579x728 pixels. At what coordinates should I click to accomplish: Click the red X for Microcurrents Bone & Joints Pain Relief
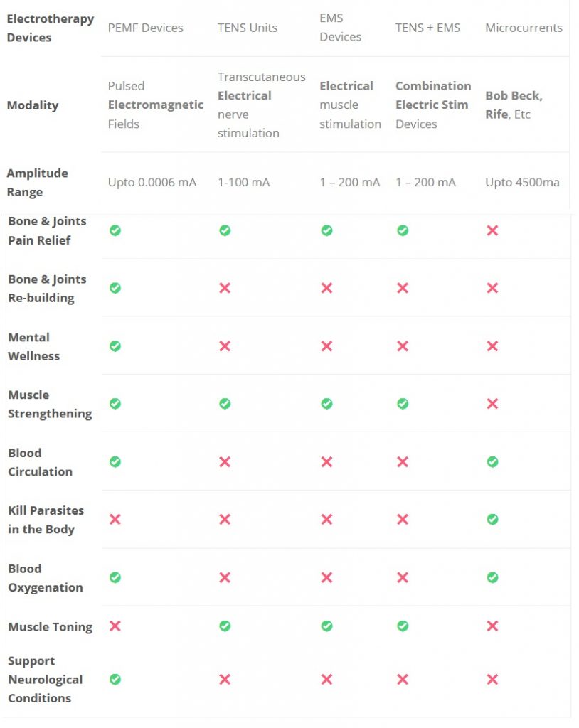492,230
